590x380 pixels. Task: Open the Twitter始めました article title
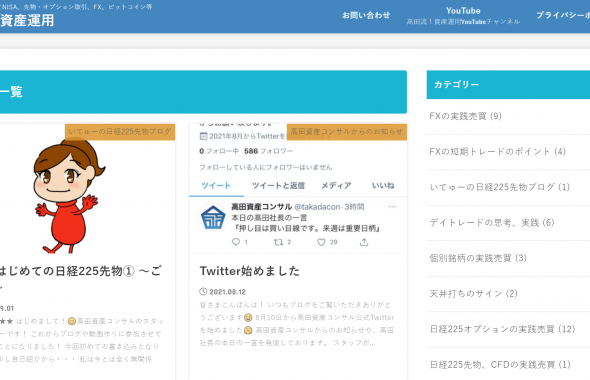pos(249,271)
